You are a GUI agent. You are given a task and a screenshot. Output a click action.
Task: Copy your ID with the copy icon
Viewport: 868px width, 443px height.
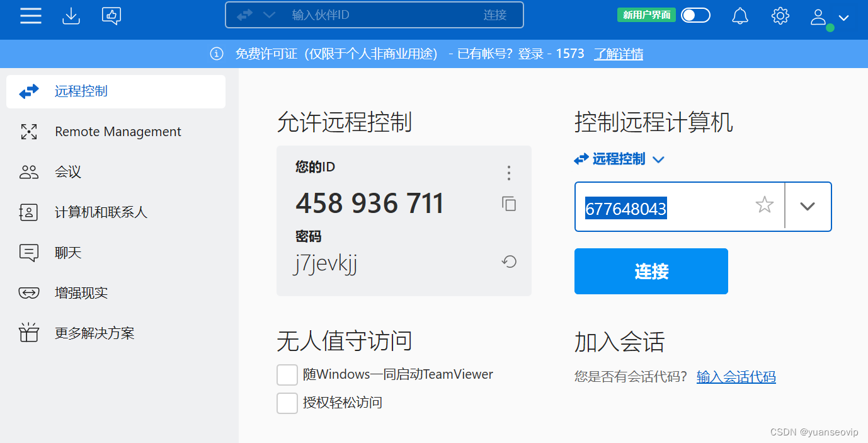click(509, 204)
